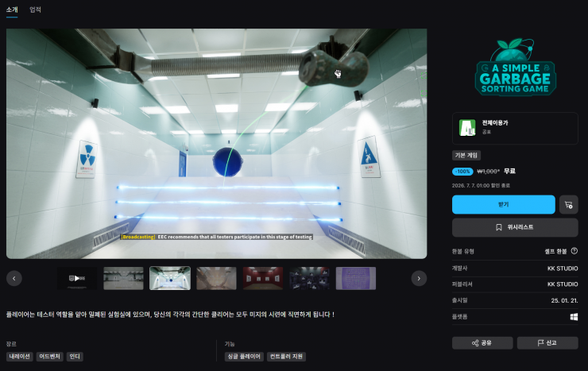Open the 내레이션 genre tag
Viewport: 588px width, 371px height.
coord(20,357)
